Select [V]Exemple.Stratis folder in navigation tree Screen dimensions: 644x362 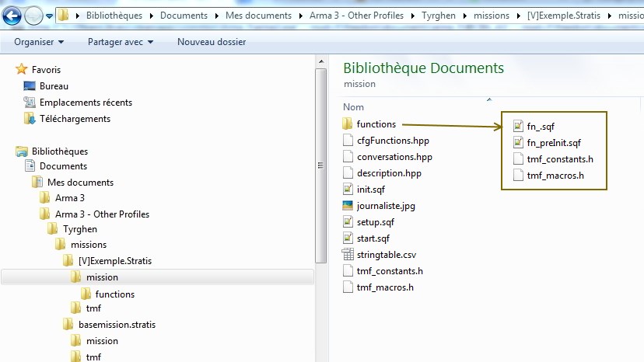(115, 261)
